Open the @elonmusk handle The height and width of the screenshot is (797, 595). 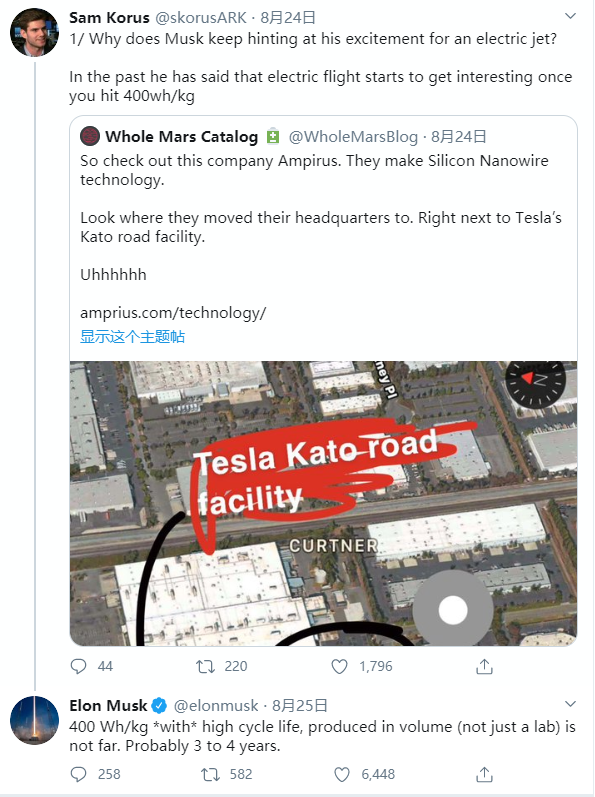click(x=216, y=706)
